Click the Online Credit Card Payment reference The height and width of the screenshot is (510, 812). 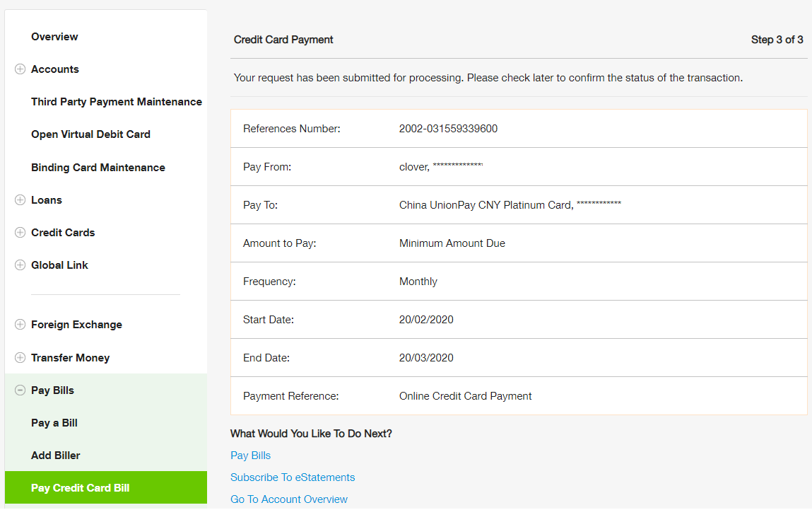tap(465, 395)
